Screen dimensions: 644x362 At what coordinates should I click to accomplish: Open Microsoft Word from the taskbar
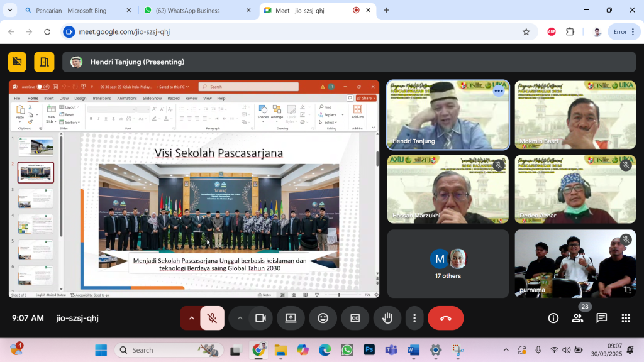pos(413,349)
